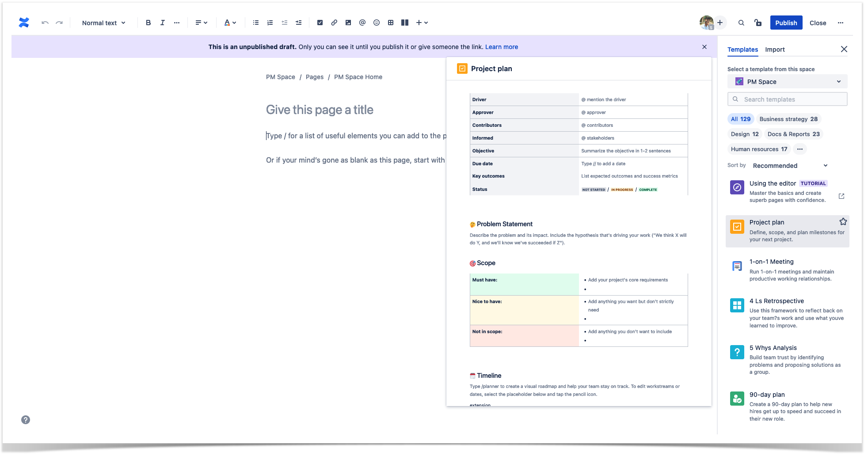Open the text color picker
The width and height of the screenshot is (868, 456).
click(x=230, y=23)
